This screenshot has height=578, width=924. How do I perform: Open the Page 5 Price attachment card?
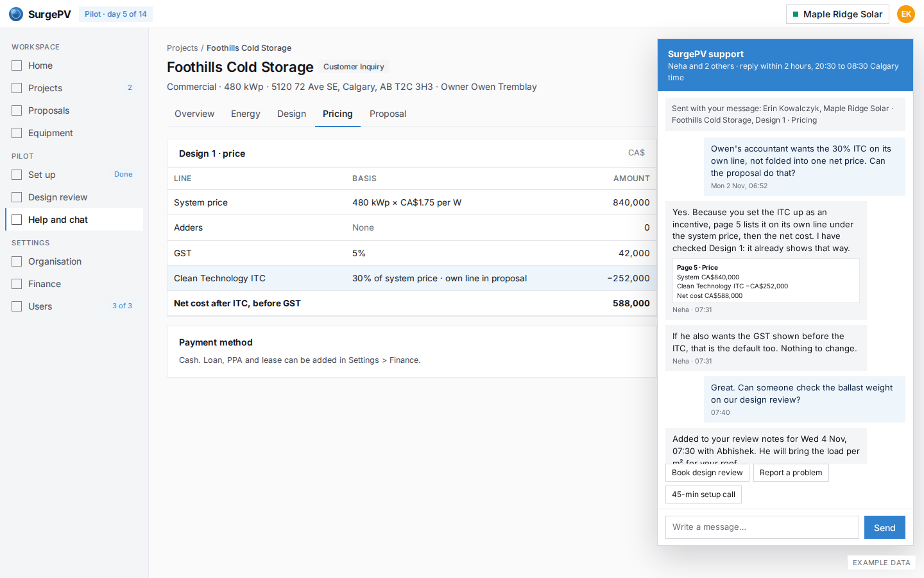[766, 281]
